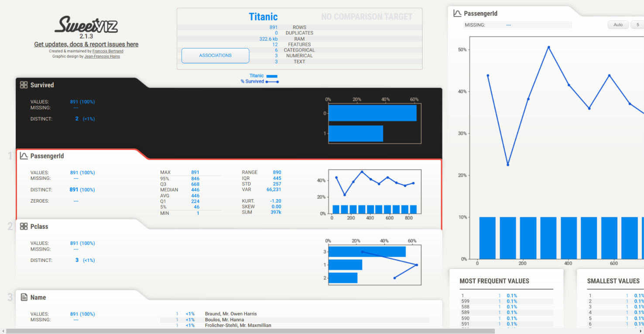Viewport: 644px width, 334px height.
Task: Click the name Frolicher-Stehli, Mr. Maxmillian
Action: (238, 325)
